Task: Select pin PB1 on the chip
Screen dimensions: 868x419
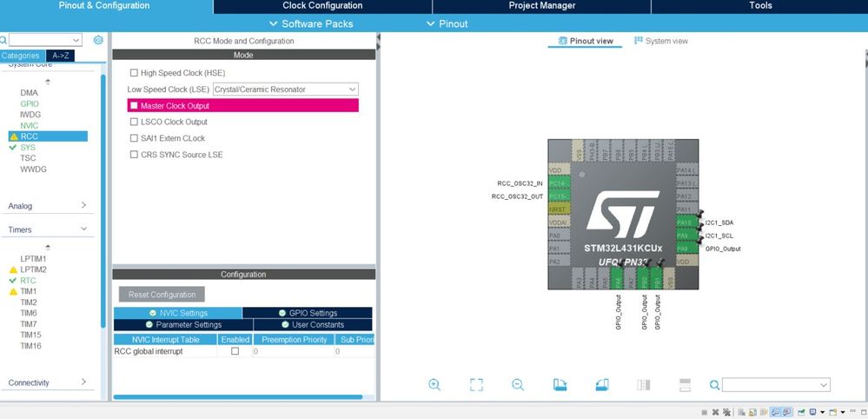Action: pos(657,278)
